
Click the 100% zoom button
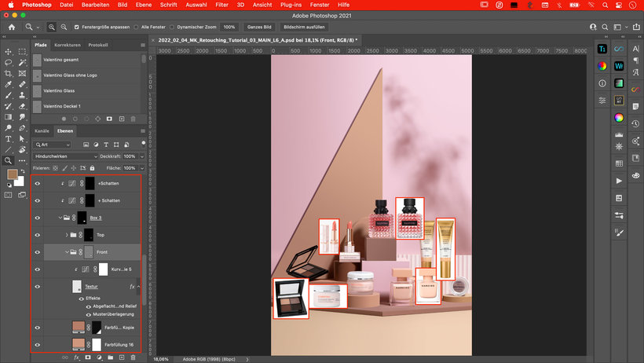[229, 27]
